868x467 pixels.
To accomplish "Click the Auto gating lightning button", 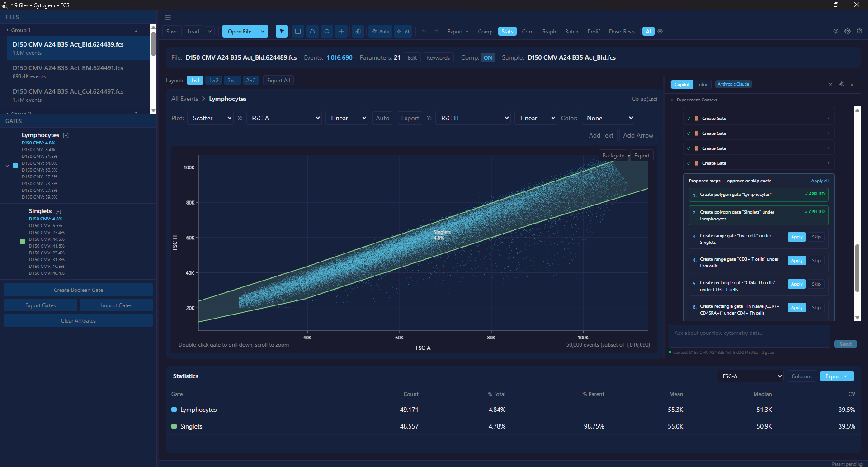I will (381, 31).
